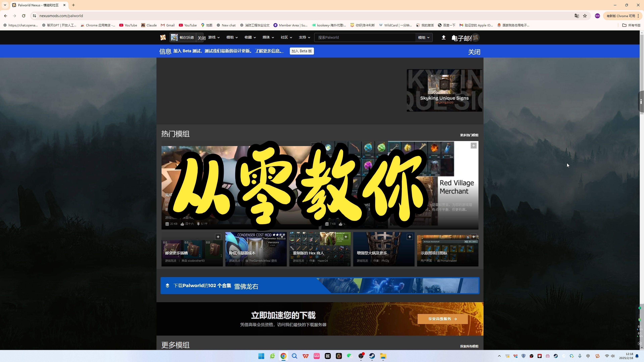Open the Nexus Mods home logo
The width and height of the screenshot is (644, 362).
pyautogui.click(x=163, y=38)
